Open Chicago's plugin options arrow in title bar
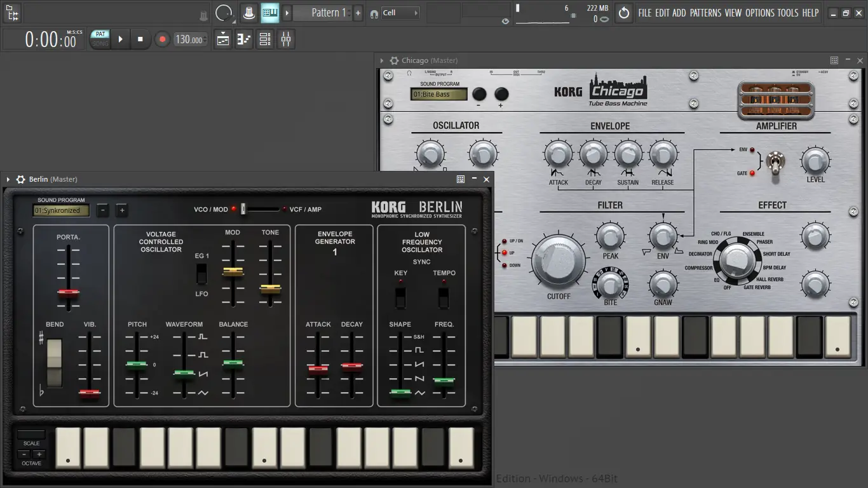Image resolution: width=868 pixels, height=488 pixels. 382,61
